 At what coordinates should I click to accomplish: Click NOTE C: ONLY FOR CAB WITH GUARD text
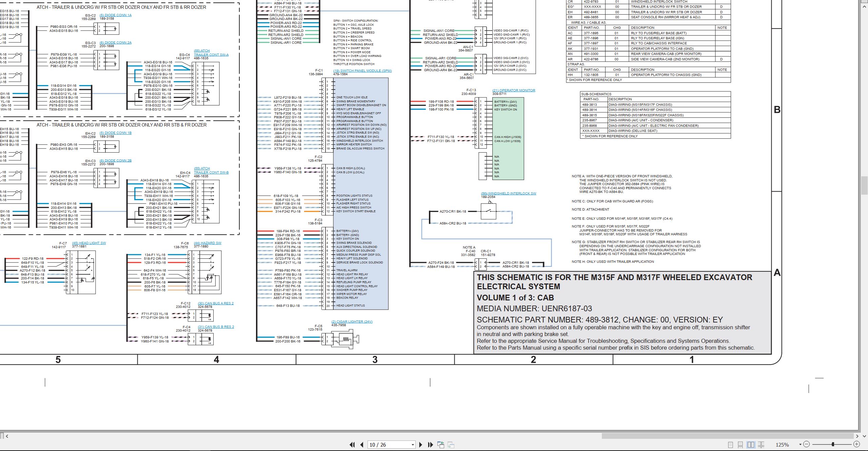[x=612, y=201]
